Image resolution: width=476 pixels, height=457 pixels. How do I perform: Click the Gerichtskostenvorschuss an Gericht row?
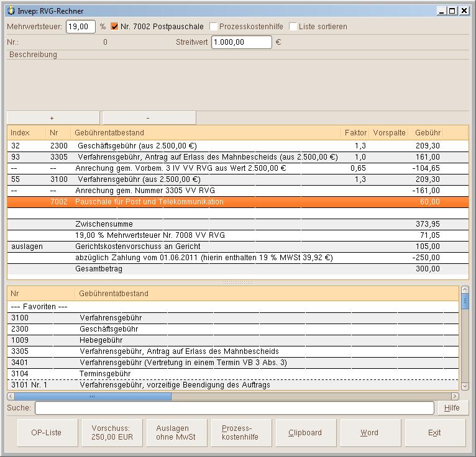(238, 247)
